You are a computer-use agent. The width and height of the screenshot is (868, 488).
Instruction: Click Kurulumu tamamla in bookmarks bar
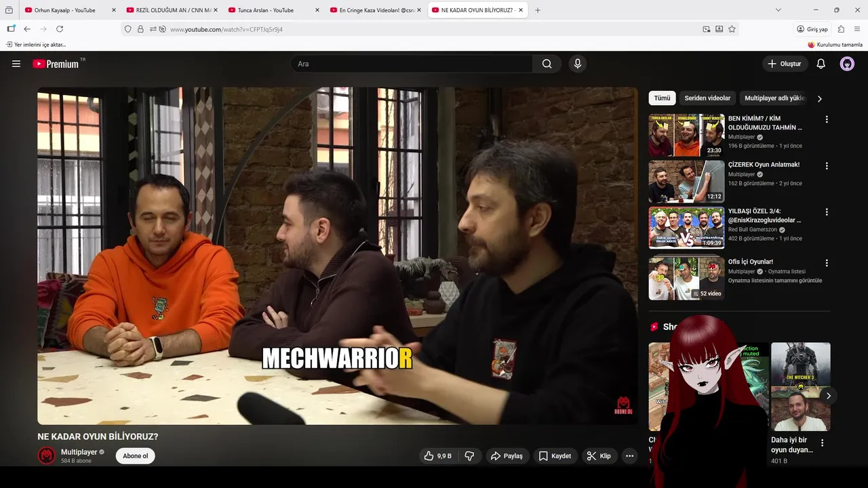[x=835, y=45]
